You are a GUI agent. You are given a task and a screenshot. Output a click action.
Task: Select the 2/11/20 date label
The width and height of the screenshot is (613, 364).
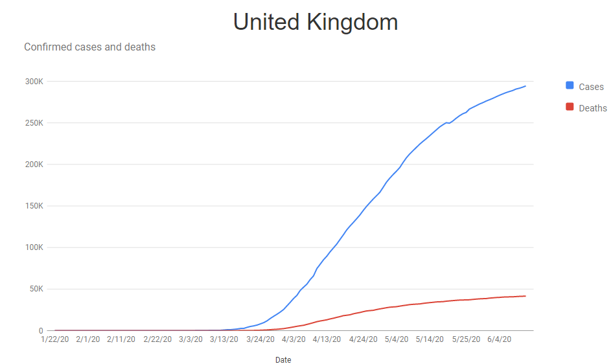[x=122, y=339]
